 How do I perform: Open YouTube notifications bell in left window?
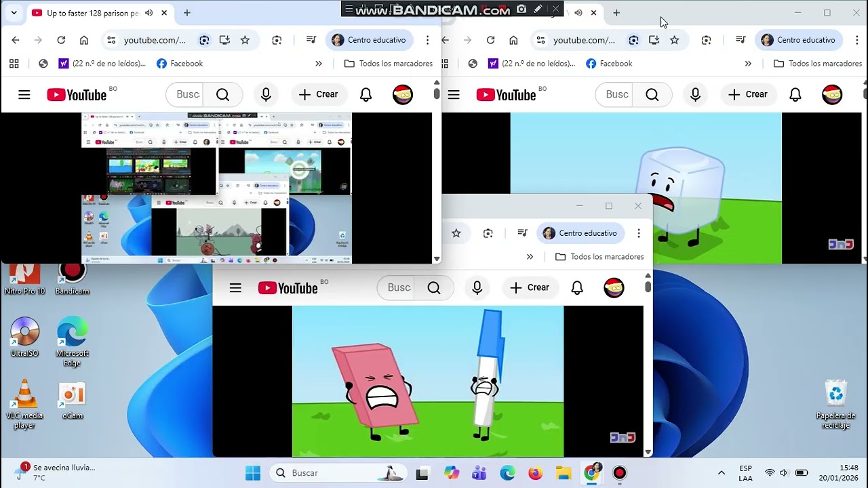tap(366, 95)
